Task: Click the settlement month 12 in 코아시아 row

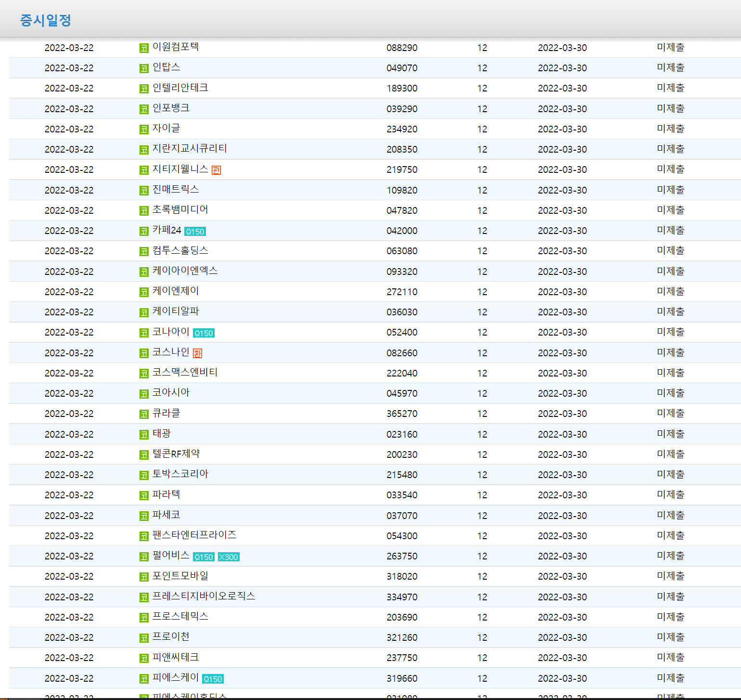Action: pos(483,394)
